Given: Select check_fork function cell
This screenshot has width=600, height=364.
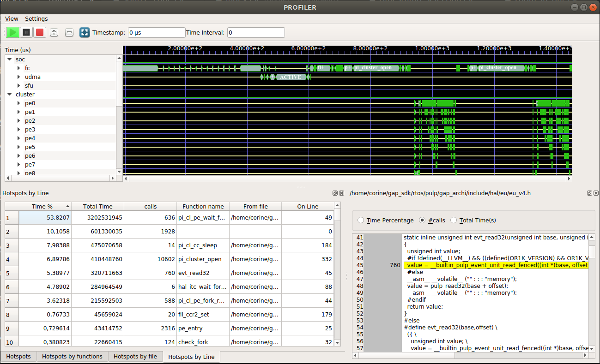Looking at the screenshot, I should [203, 342].
